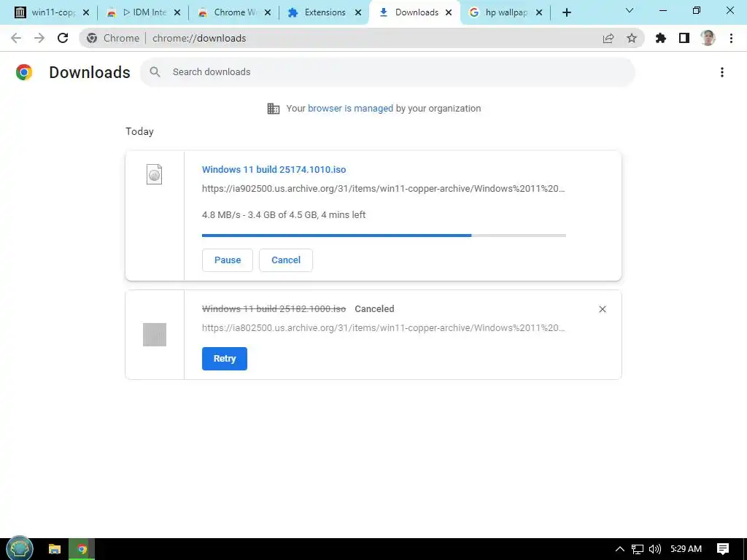Viewport: 747px width, 560px height.
Task: Show hidden system tray icons
Action: 620,550
